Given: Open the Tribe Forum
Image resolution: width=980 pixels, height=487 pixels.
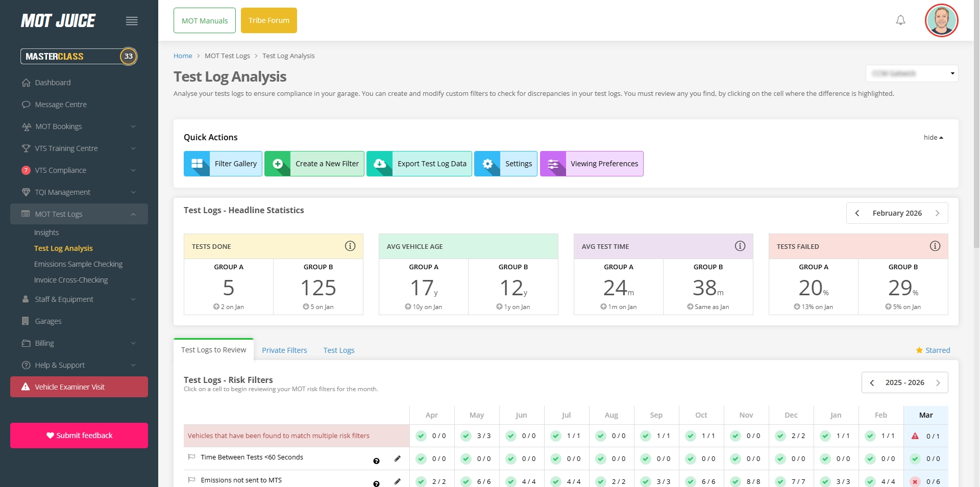Looking at the screenshot, I should tap(268, 20).
